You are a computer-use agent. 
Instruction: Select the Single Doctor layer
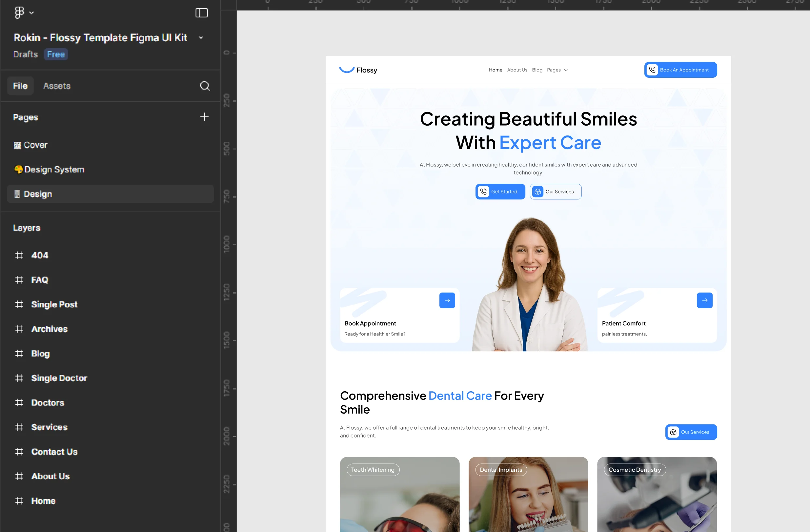pos(59,378)
